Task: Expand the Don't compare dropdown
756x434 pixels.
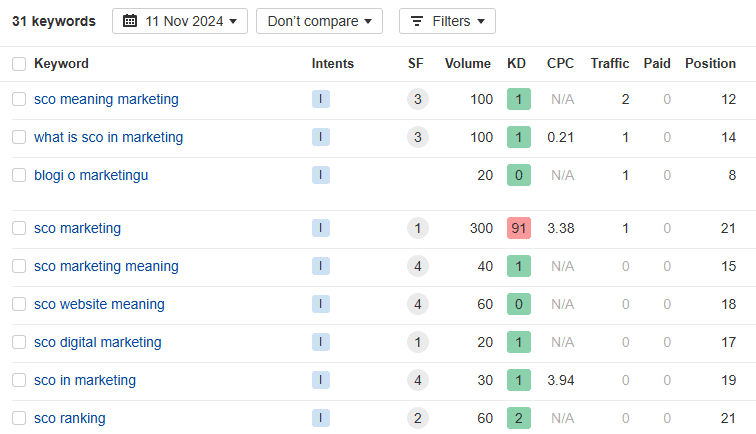Action: click(319, 21)
